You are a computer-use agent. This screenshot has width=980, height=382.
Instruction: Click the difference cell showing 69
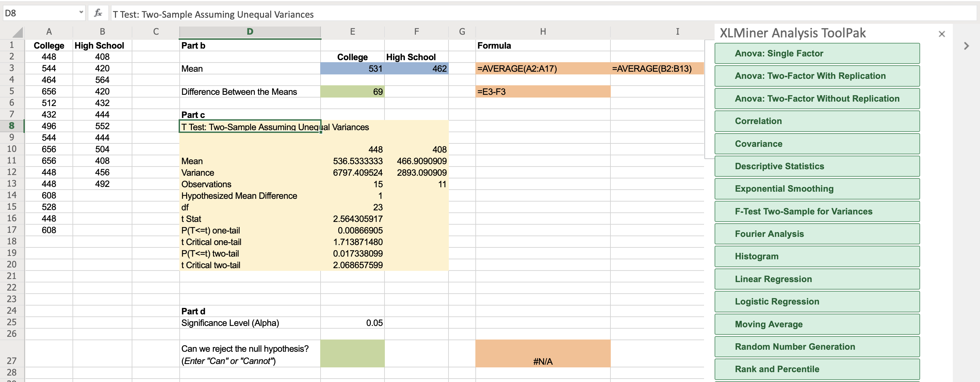click(352, 92)
